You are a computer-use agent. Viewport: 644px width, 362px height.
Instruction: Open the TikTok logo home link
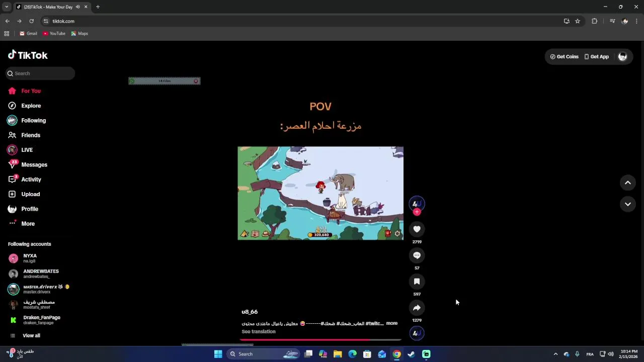tap(28, 55)
